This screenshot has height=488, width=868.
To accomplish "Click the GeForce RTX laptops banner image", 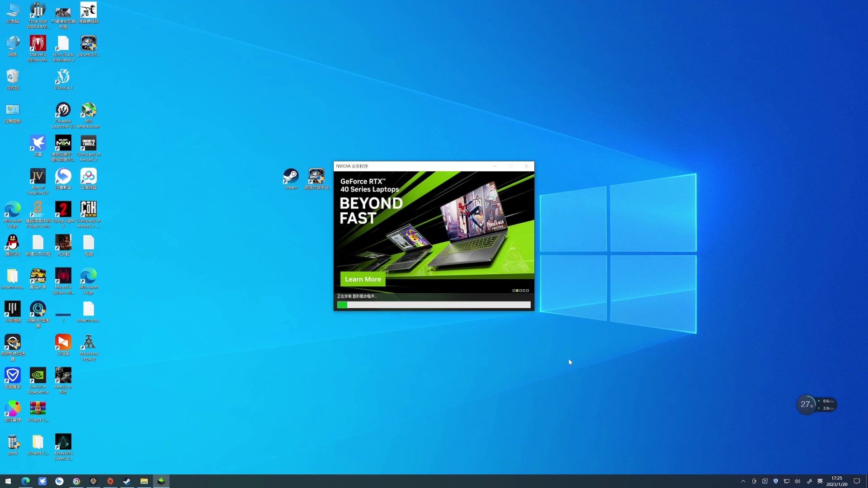I will [x=434, y=232].
